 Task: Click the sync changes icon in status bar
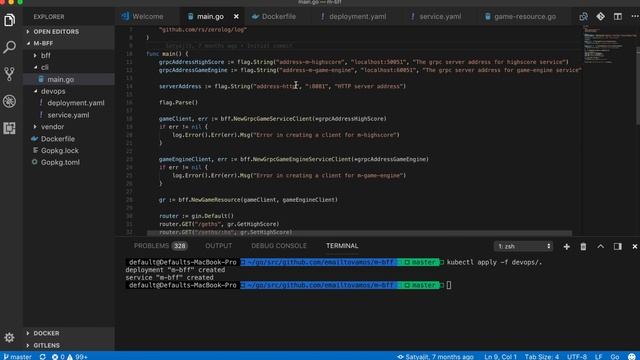(42, 357)
